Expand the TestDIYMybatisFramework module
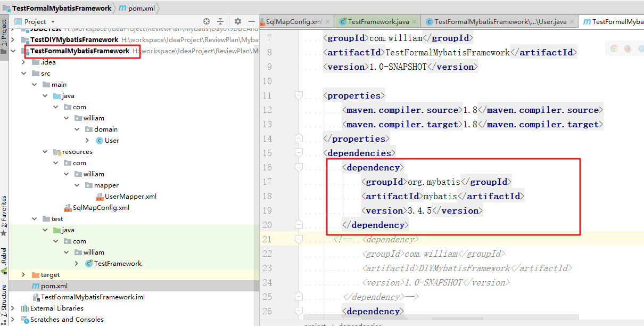 pos(13,40)
